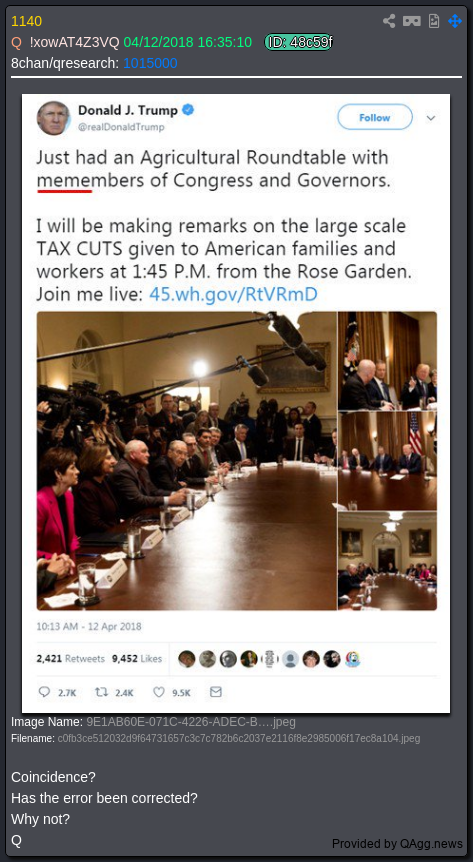473x862 pixels.
Task: Open the VR goggles view icon
Action: [x=411, y=21]
